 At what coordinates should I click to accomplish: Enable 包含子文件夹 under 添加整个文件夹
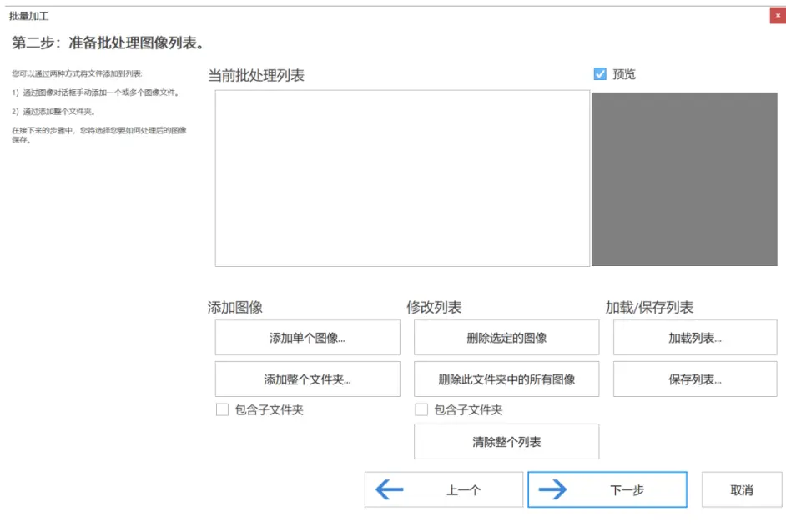222,409
